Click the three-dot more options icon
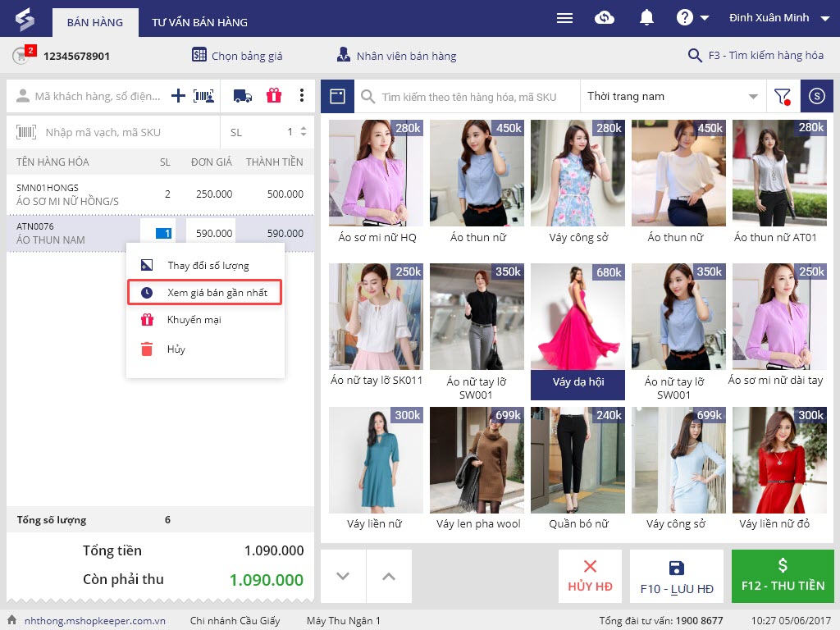Viewport: 840px width, 630px height. 302,96
